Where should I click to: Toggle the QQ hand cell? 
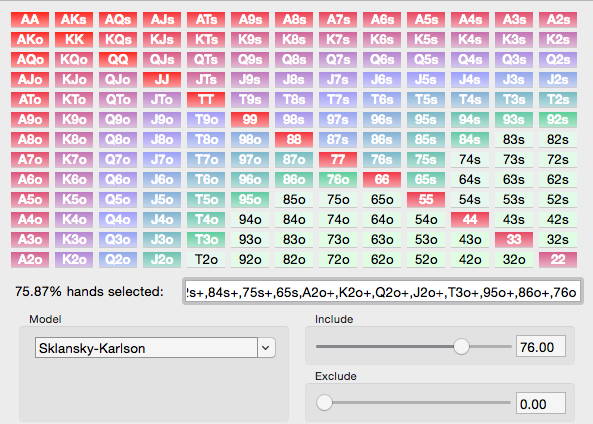118,60
